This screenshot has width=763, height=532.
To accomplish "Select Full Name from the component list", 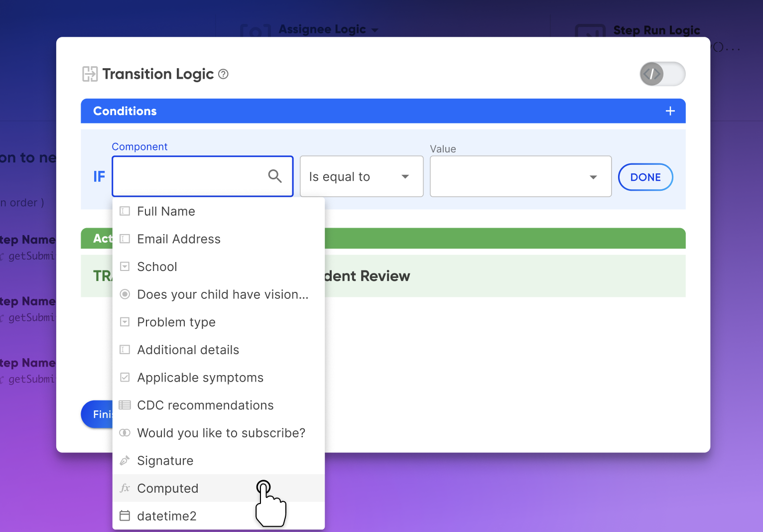I will pyautogui.click(x=219, y=211).
